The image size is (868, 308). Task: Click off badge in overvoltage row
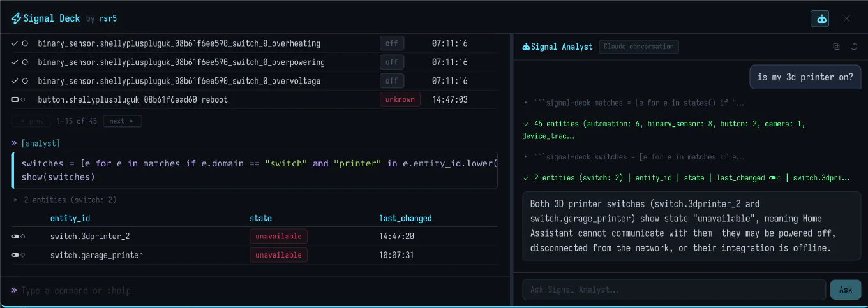[391, 81]
